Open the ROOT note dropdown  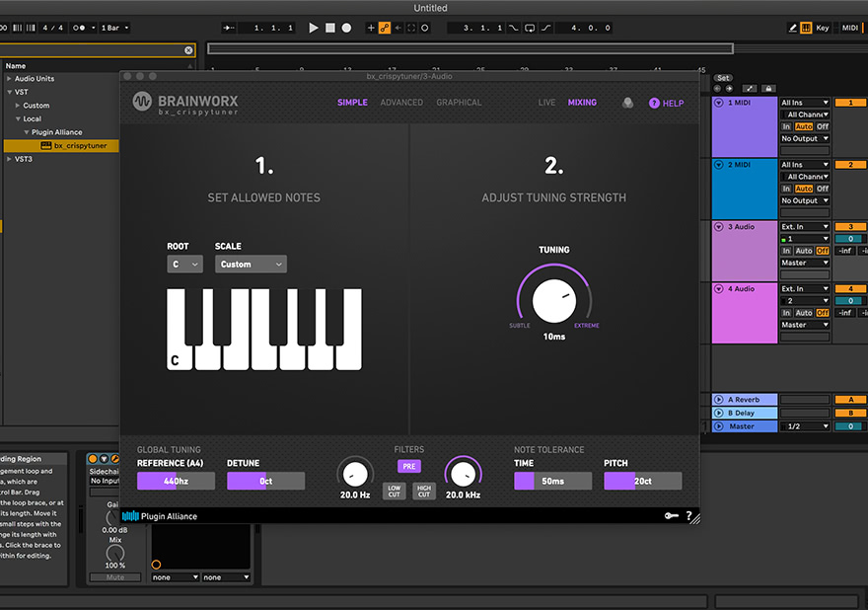click(184, 265)
